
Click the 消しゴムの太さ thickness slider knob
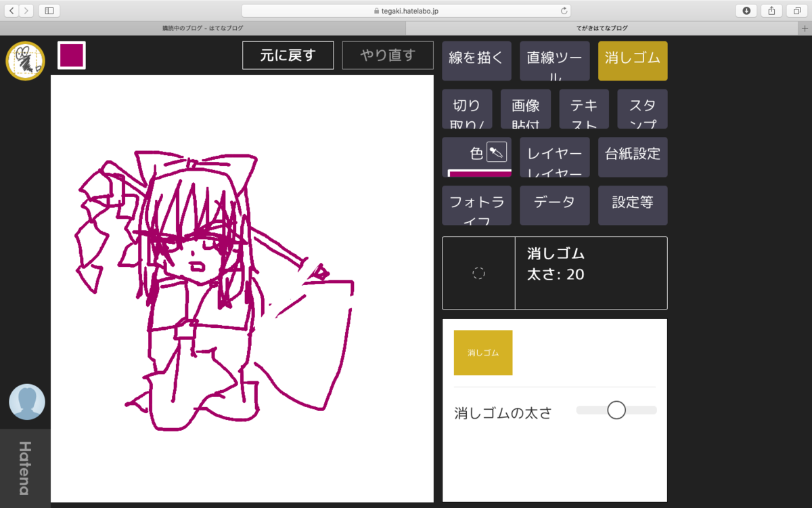(616, 410)
